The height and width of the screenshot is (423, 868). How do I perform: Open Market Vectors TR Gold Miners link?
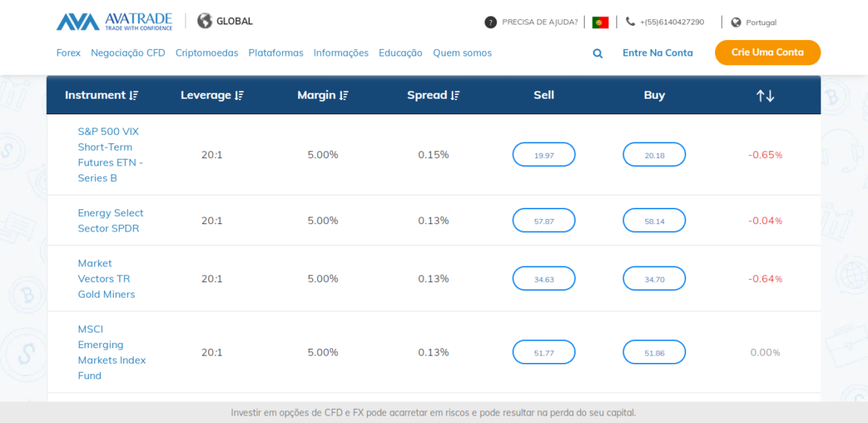106,278
